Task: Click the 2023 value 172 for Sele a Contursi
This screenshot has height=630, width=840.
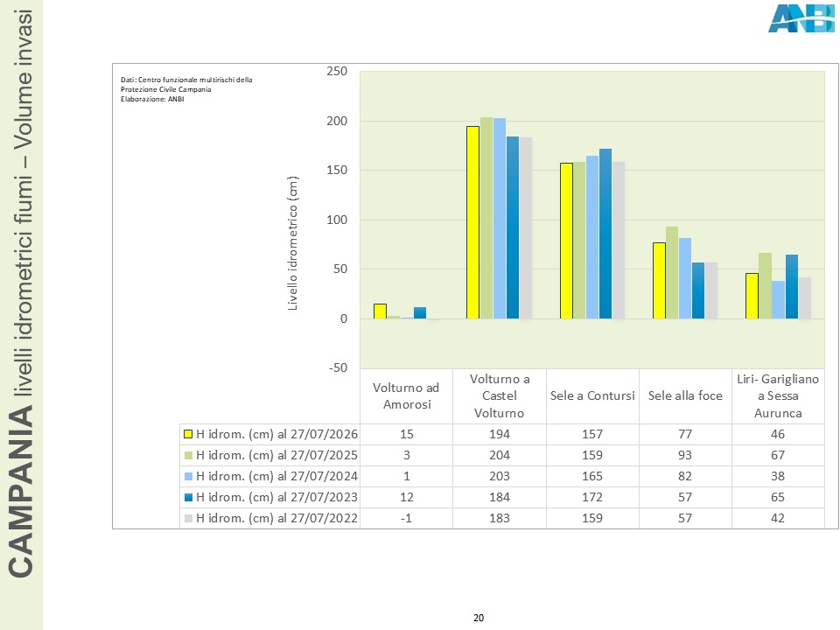Action: tap(592, 497)
